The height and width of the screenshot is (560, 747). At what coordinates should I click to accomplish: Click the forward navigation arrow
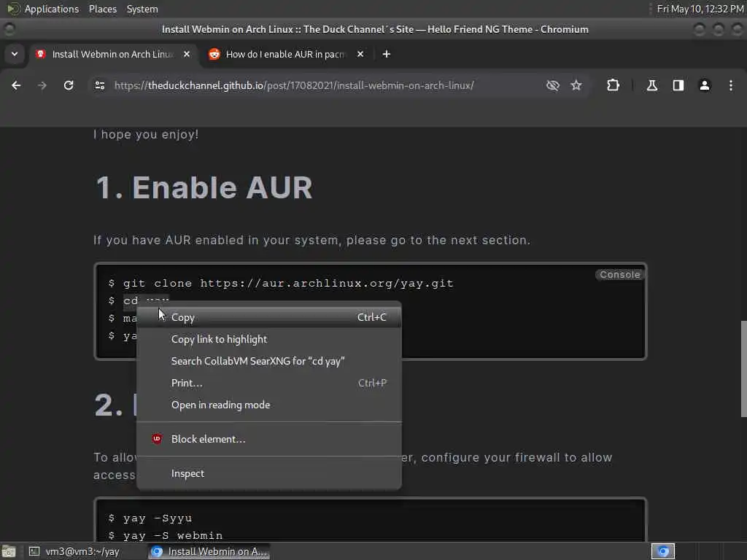coord(42,85)
